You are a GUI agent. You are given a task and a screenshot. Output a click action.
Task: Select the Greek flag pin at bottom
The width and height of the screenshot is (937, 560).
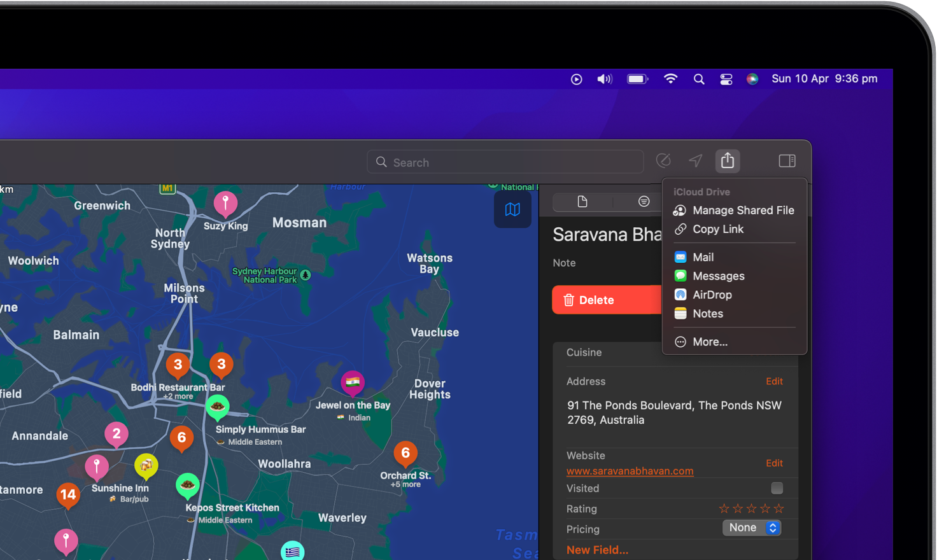point(293,551)
